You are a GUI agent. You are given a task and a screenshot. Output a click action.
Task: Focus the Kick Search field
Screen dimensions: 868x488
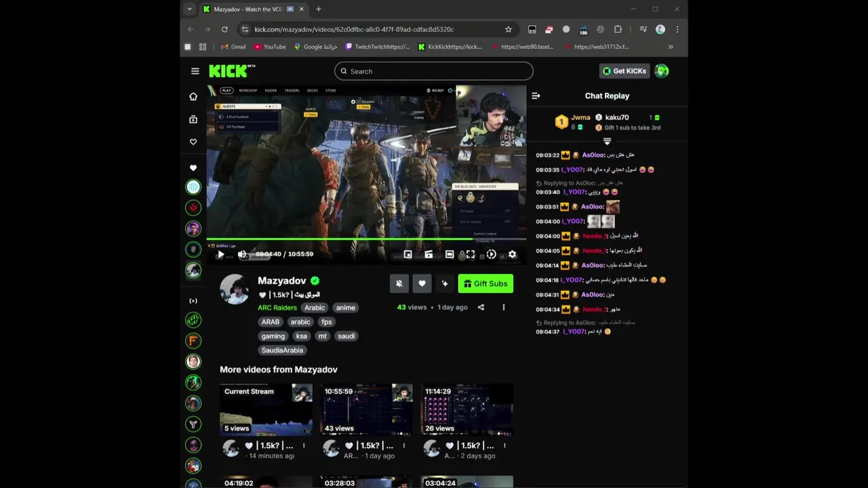click(434, 71)
